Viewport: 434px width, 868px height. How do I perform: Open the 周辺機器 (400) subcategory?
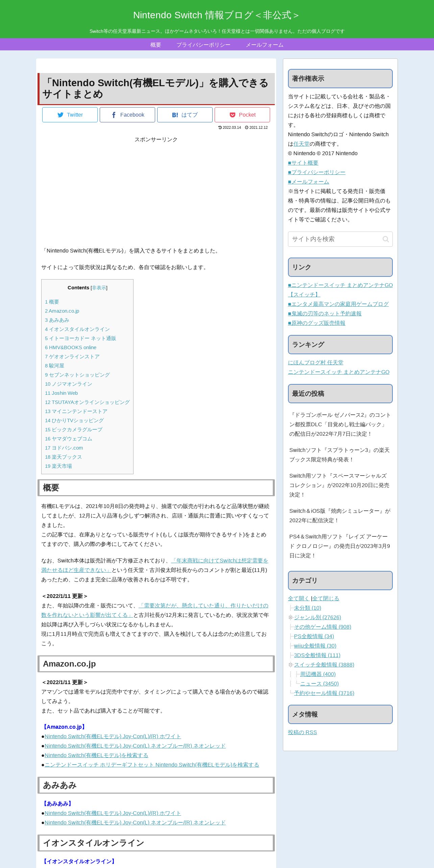pyautogui.click(x=318, y=674)
